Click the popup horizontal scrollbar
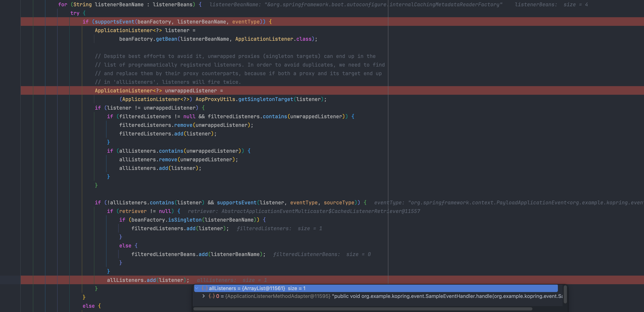This screenshot has height=312, width=644. (363, 309)
